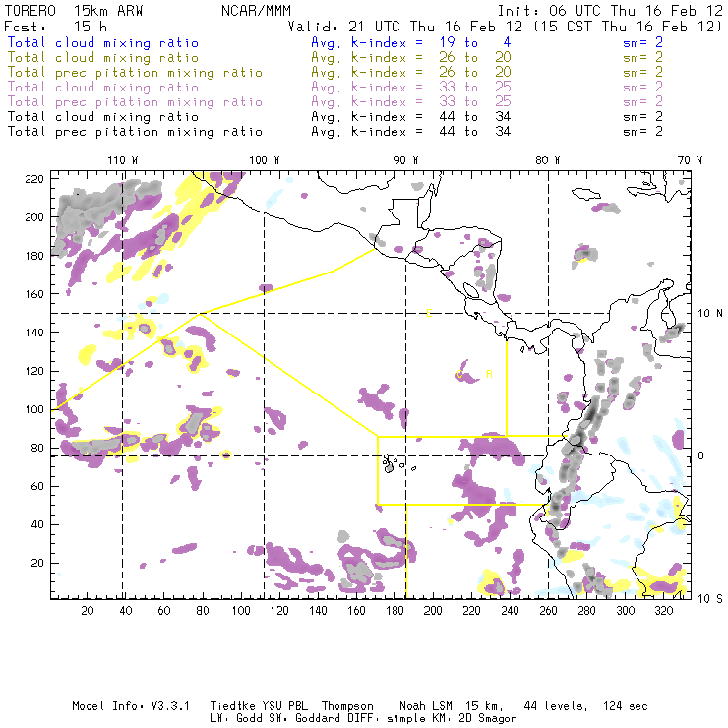
Task: Click the 'Avg. k-index = 19 to 4' entry
Action: click(x=411, y=42)
